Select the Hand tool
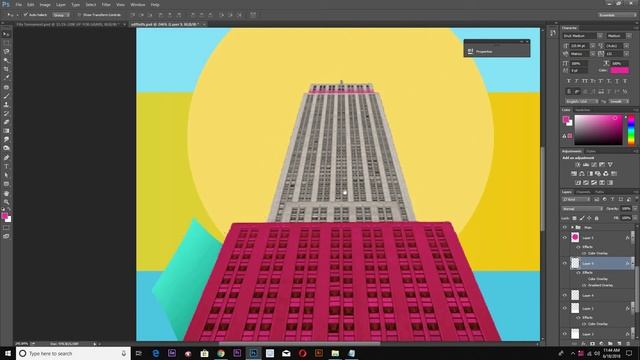The image size is (640, 360). pos(6,193)
